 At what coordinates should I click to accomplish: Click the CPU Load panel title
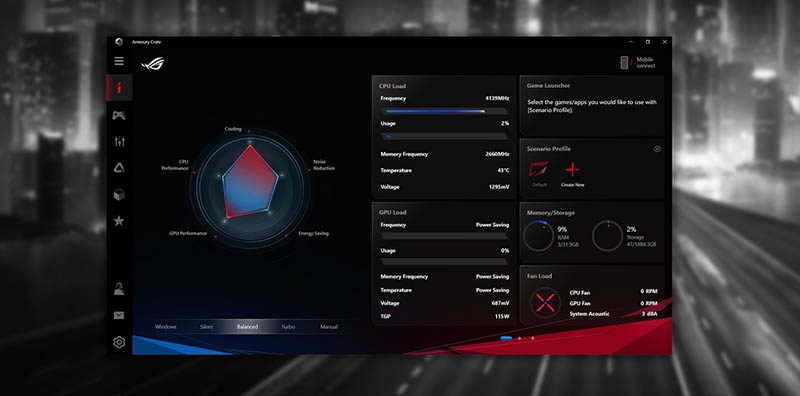pyautogui.click(x=392, y=86)
